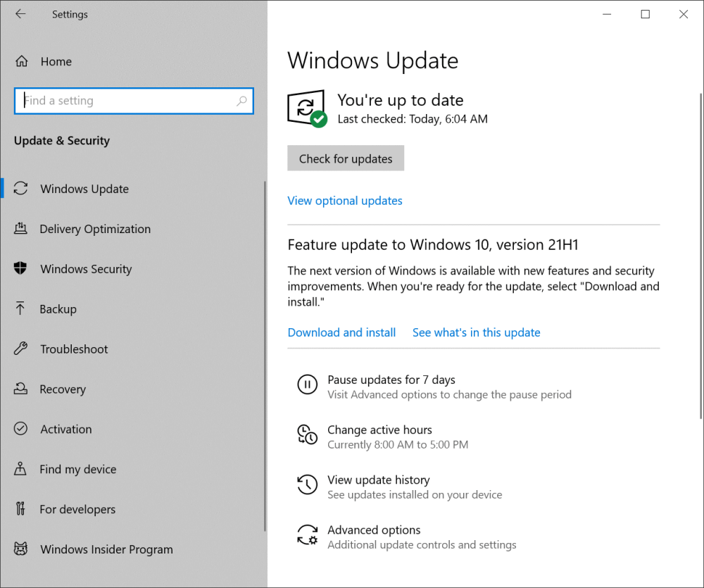Click the Home house icon
Image resolution: width=704 pixels, height=588 pixels.
(x=22, y=61)
